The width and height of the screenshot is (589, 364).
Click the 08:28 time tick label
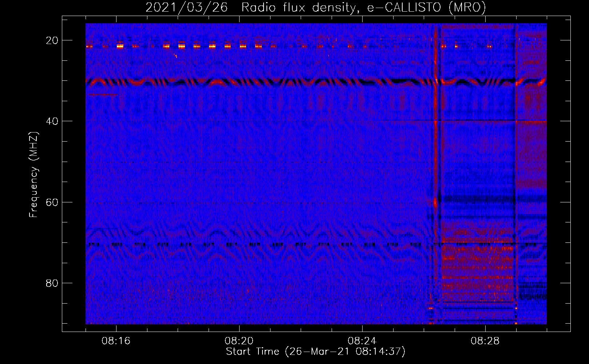(x=485, y=341)
